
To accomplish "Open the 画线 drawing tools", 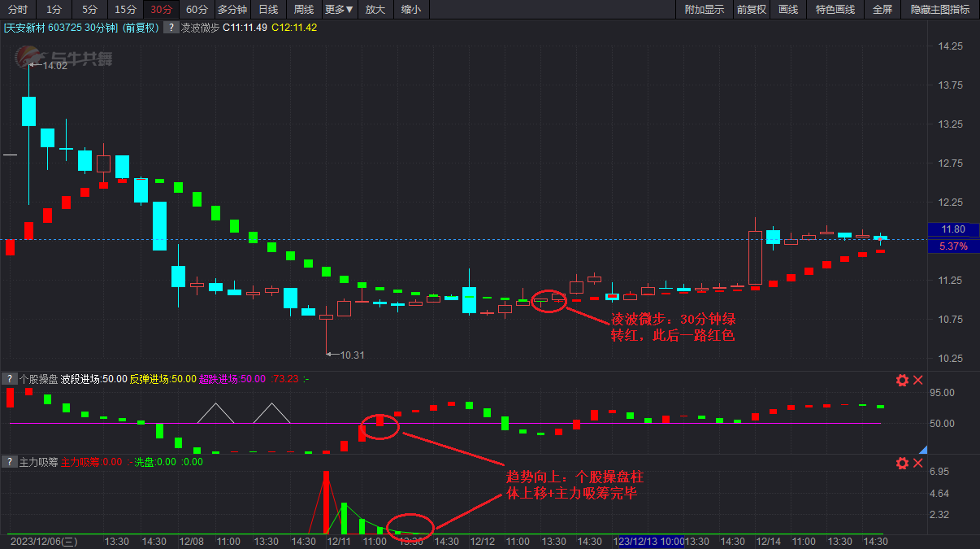I will (788, 10).
